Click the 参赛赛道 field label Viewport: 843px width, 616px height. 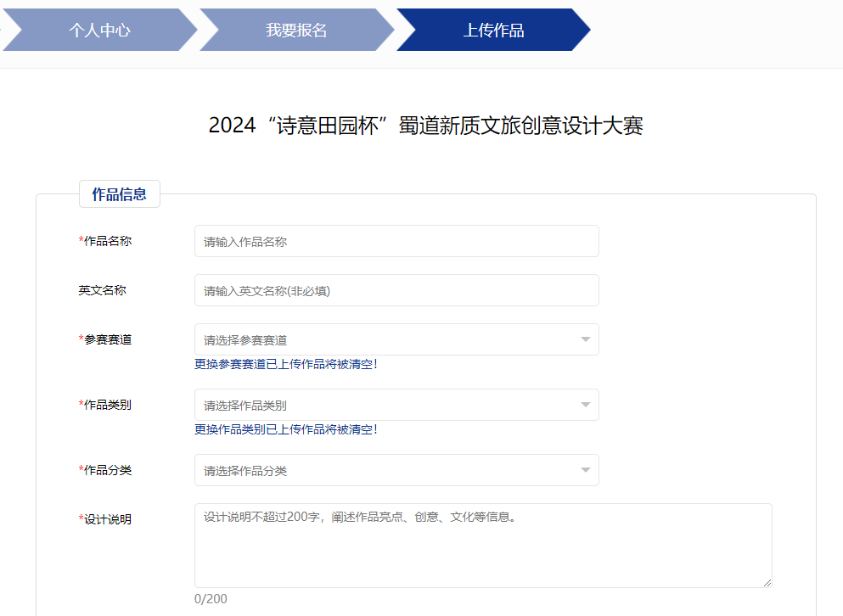(x=107, y=339)
